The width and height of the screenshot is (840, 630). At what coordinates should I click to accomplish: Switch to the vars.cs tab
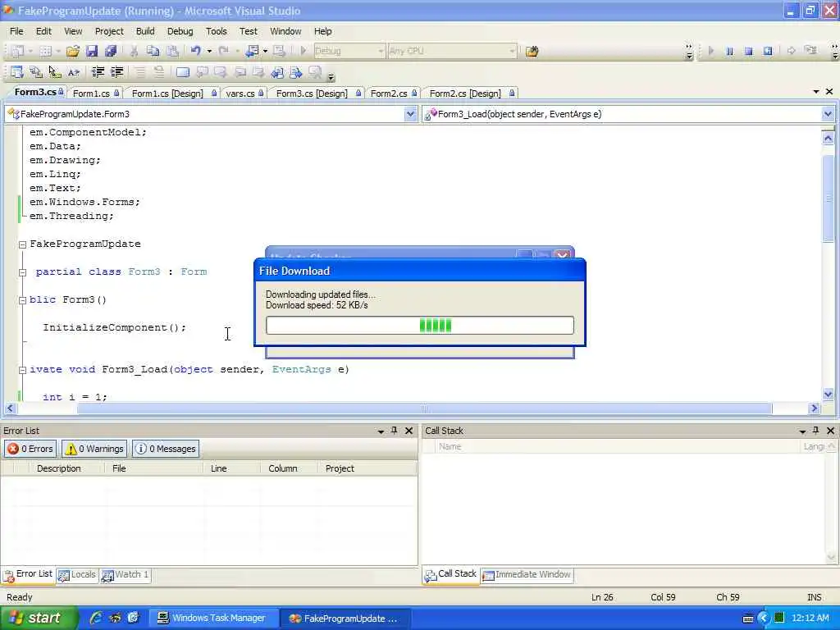tap(244, 94)
